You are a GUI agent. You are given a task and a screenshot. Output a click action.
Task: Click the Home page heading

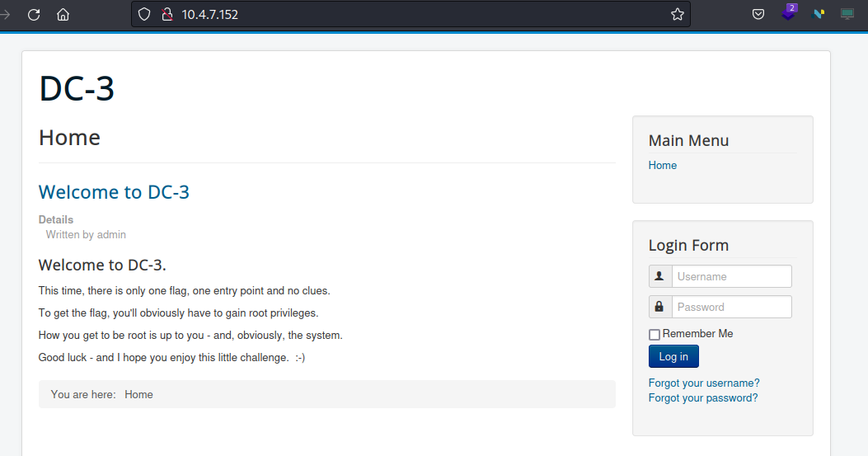70,138
